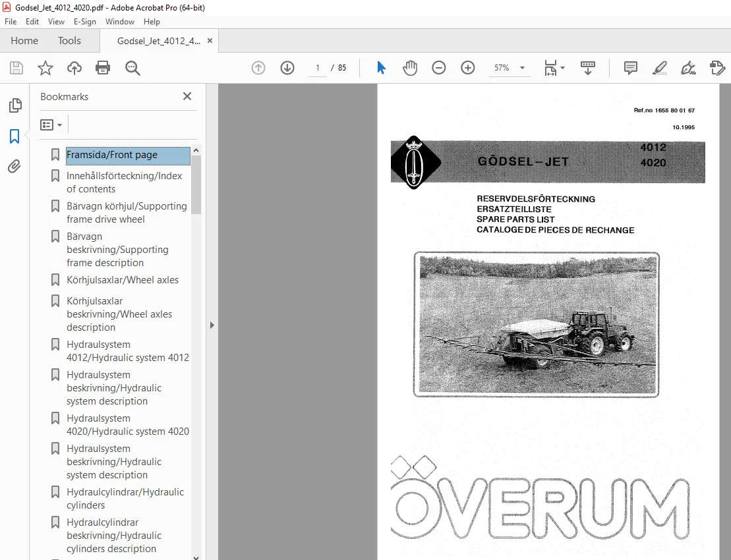Click the bookmarks list scroll up arrow
Image resolution: width=731 pixels, height=560 pixels.
196,150
